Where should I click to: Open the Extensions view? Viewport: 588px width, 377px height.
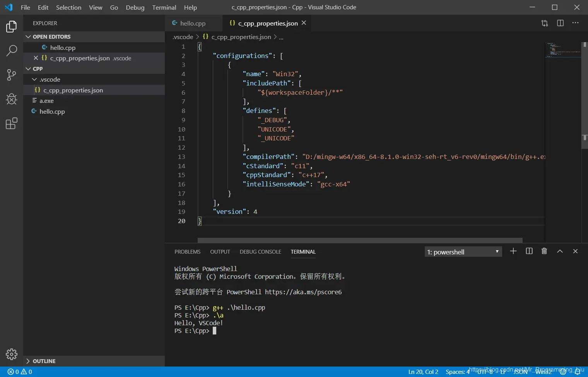tap(12, 123)
